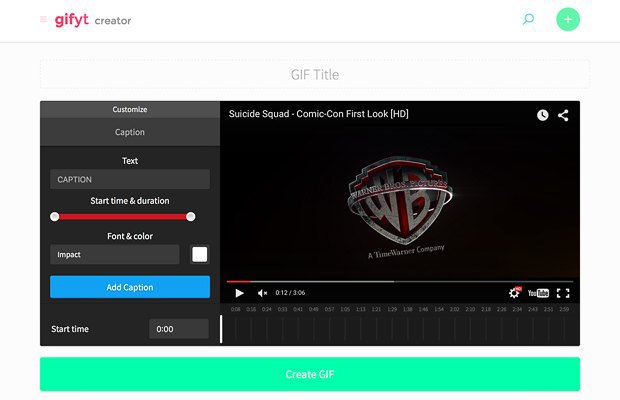This screenshot has height=400, width=620.
Task: Click the 0:12 / 3:06 time display
Action: 290,292
